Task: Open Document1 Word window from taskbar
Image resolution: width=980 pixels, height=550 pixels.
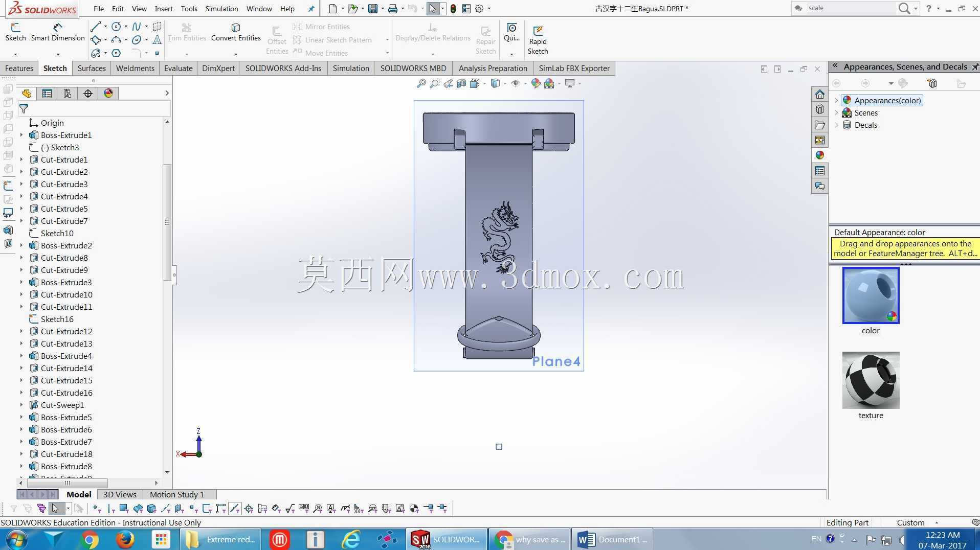Action: point(612,539)
